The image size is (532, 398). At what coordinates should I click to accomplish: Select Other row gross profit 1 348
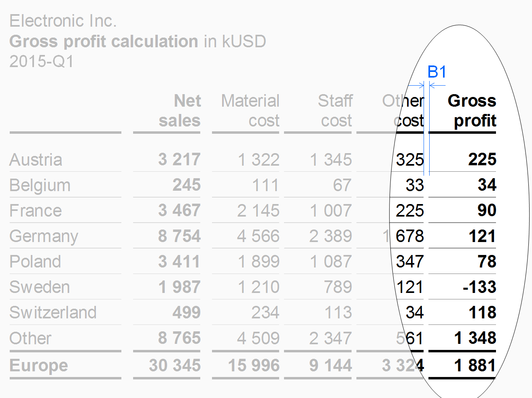coord(475,338)
